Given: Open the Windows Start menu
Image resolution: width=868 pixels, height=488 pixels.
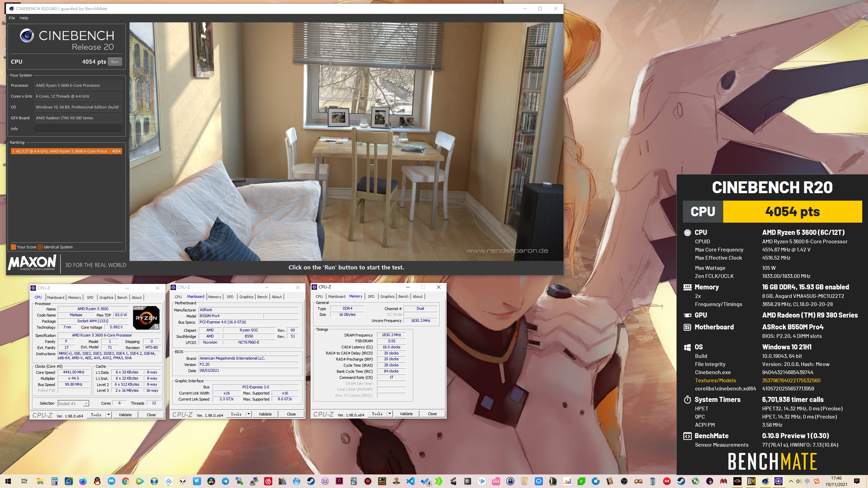Looking at the screenshot, I should pyautogui.click(x=8, y=481).
